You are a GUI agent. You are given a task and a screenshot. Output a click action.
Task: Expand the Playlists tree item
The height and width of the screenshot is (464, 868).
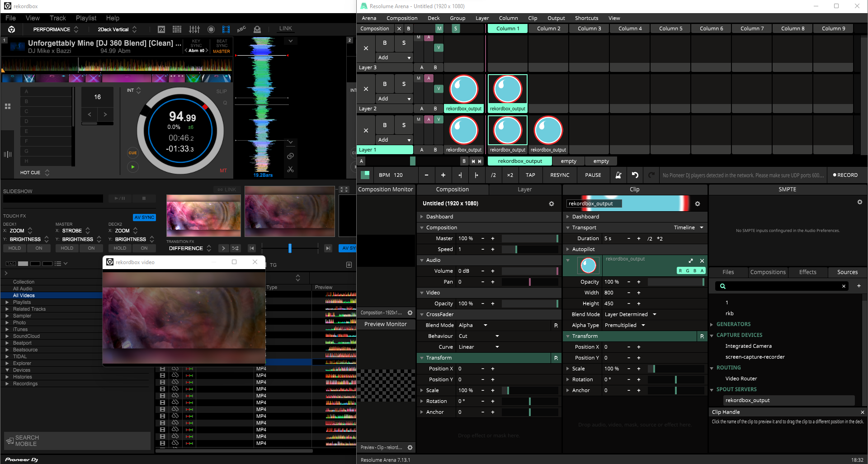tap(7, 302)
